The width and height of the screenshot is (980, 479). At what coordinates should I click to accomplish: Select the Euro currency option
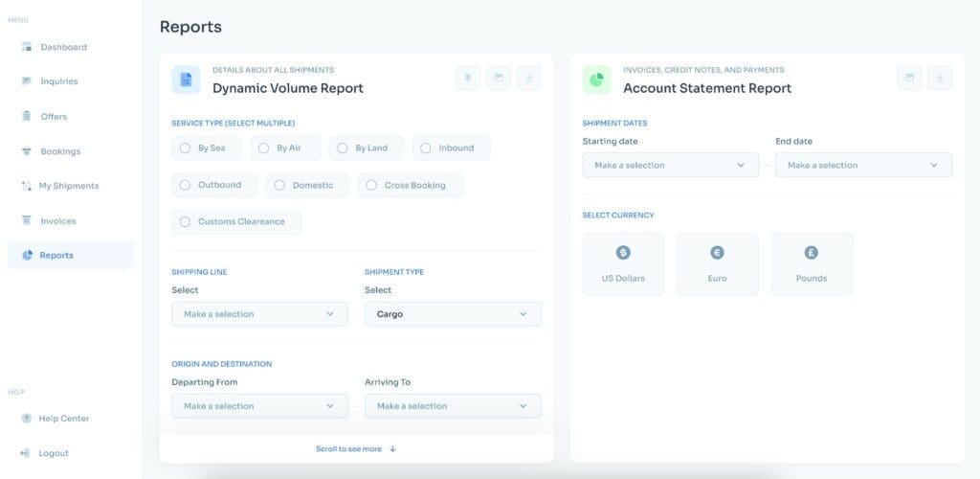coord(717,263)
